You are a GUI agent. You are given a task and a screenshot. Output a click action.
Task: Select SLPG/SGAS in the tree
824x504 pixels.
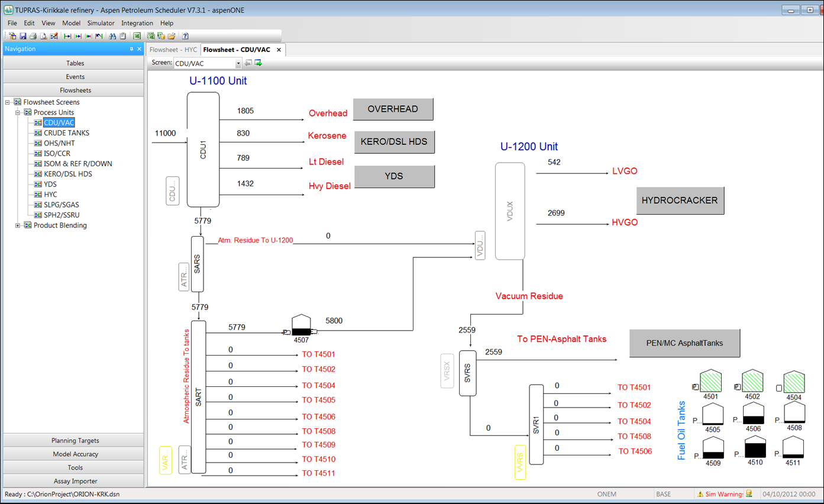coord(61,205)
